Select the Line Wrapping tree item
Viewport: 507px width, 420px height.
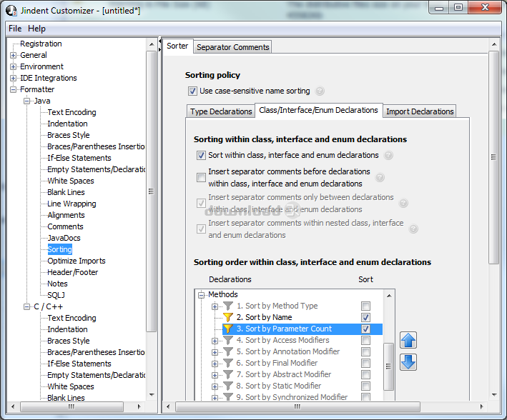[72, 204]
